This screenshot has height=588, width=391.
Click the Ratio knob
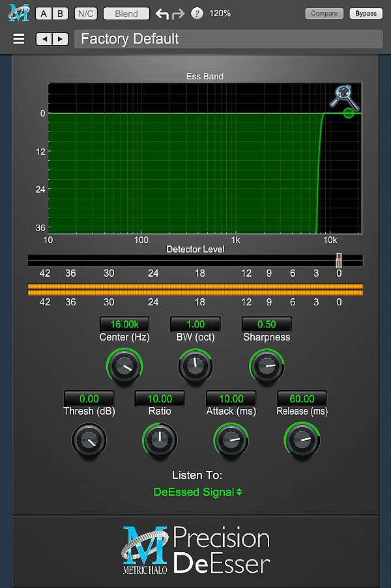pos(159,441)
